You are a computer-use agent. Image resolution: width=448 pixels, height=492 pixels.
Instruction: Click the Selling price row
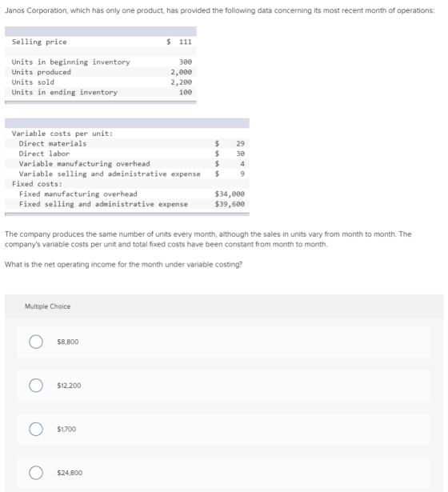click(x=101, y=42)
